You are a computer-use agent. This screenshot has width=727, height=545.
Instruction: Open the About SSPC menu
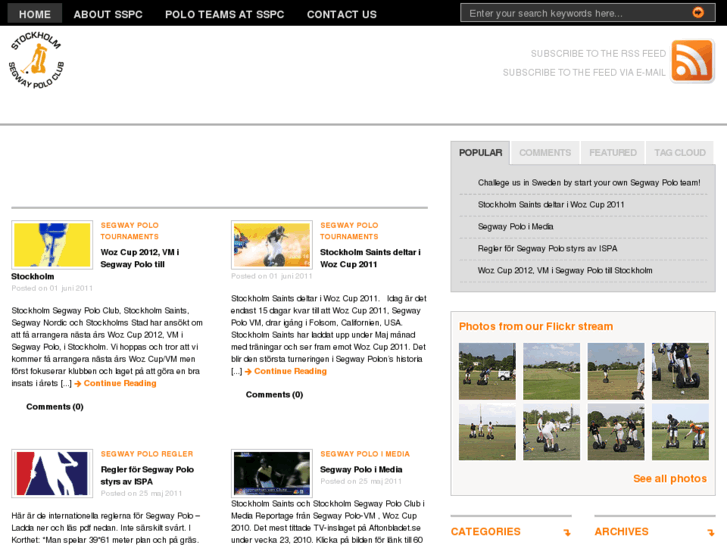click(108, 14)
